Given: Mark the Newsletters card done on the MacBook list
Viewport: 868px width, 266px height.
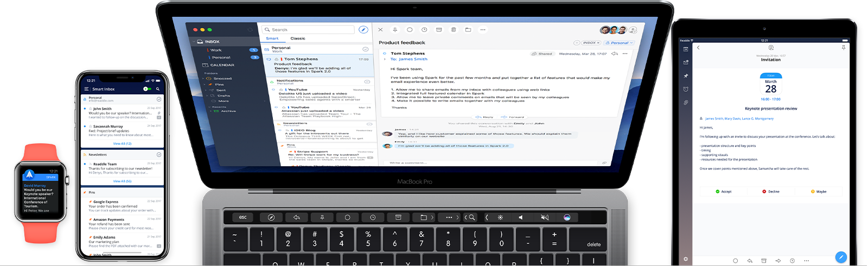Looking at the screenshot, I should [x=370, y=124].
